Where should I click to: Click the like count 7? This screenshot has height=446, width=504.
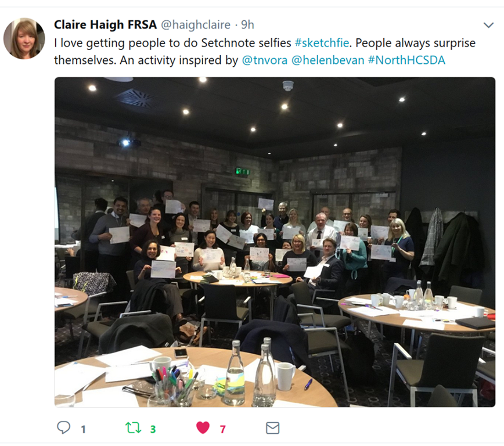[223, 429]
